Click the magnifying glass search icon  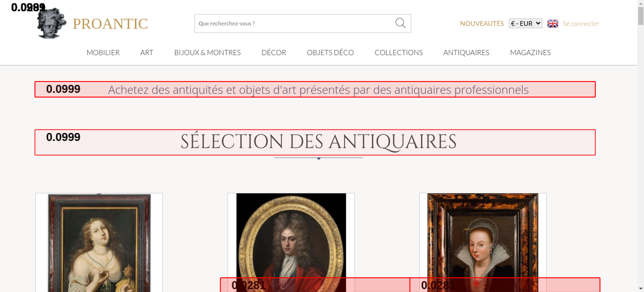[x=400, y=23]
